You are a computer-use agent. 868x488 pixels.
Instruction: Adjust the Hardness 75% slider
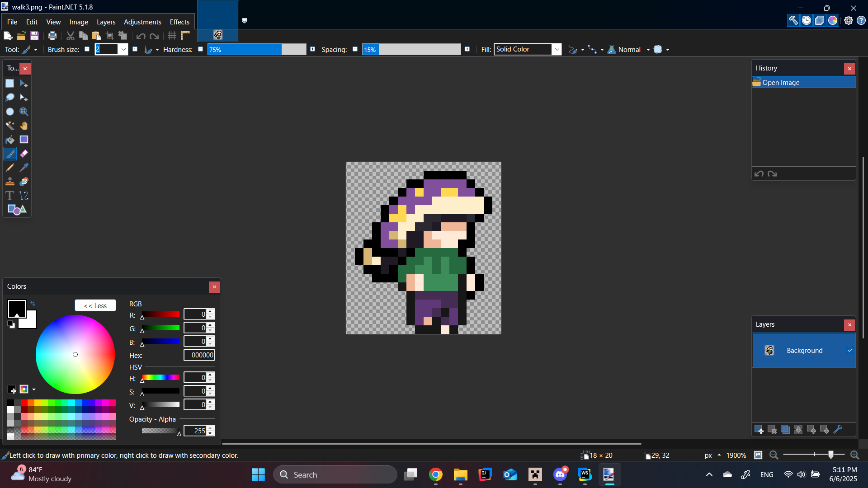click(257, 49)
